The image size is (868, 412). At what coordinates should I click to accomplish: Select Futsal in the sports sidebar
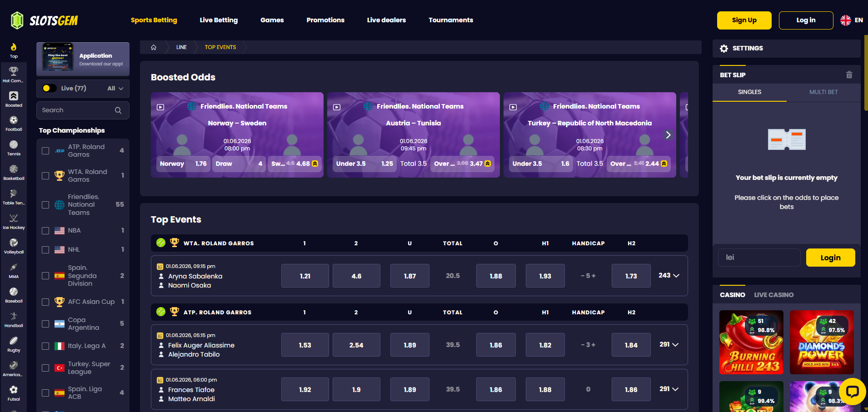(14, 393)
